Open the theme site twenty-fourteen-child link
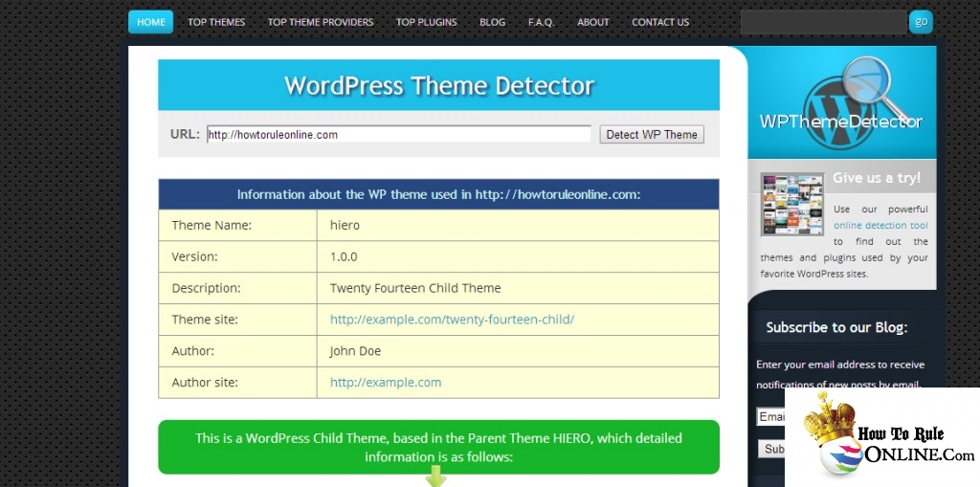980x487 pixels. click(452, 320)
